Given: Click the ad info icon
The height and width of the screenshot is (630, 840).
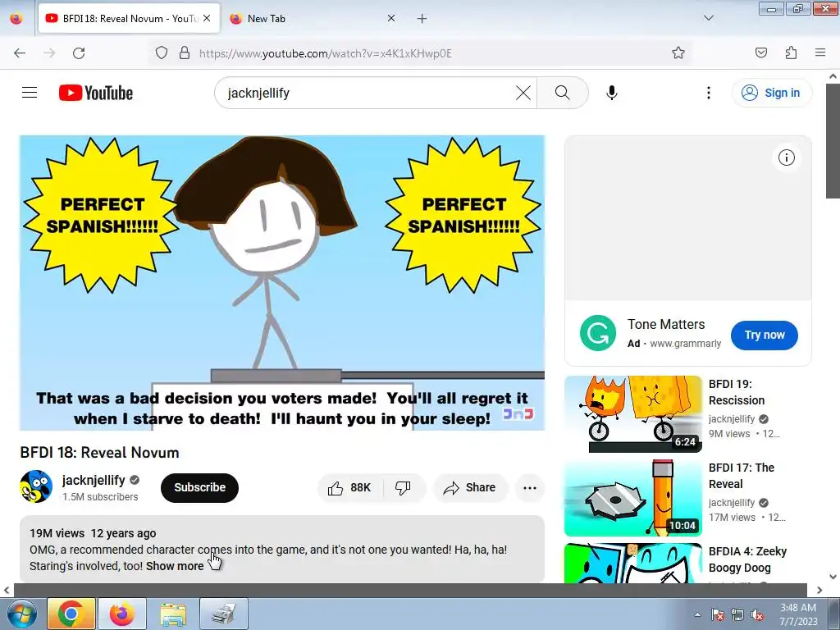Looking at the screenshot, I should 787,157.
